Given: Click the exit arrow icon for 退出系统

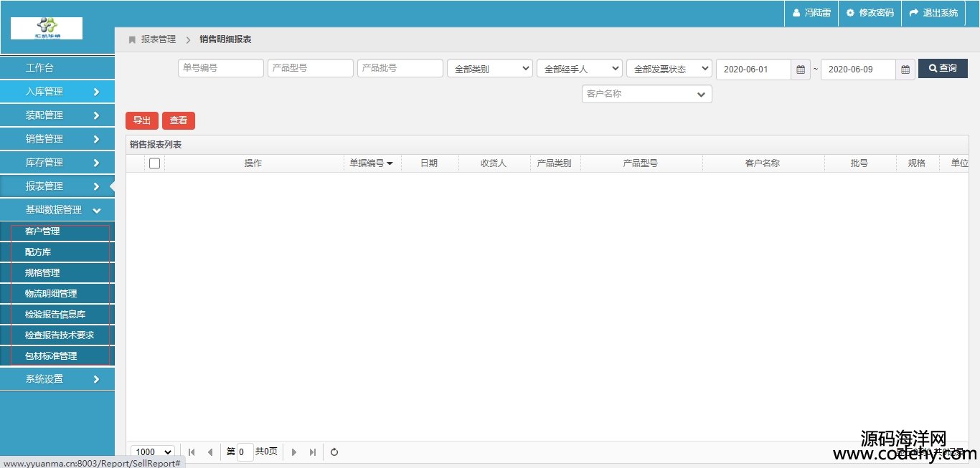Looking at the screenshot, I should point(914,13).
